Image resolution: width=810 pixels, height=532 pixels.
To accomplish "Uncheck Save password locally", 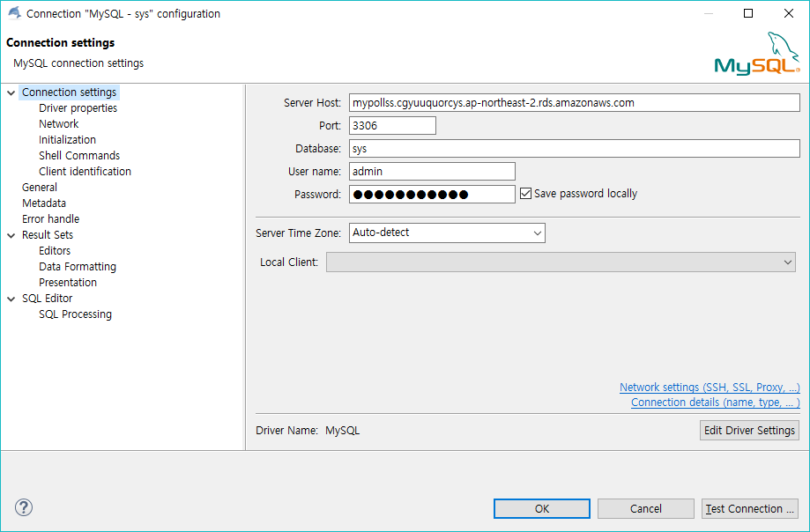I will coord(525,194).
